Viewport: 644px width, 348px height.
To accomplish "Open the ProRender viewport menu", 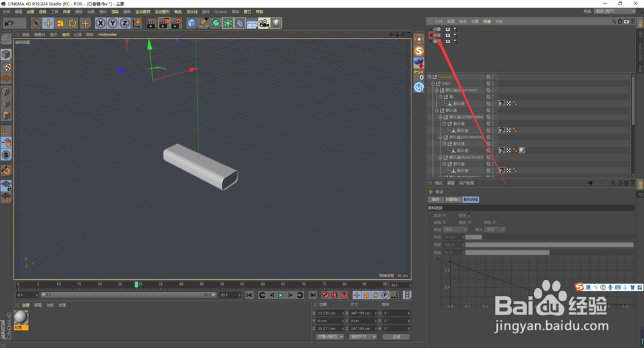I will tap(107, 35).
